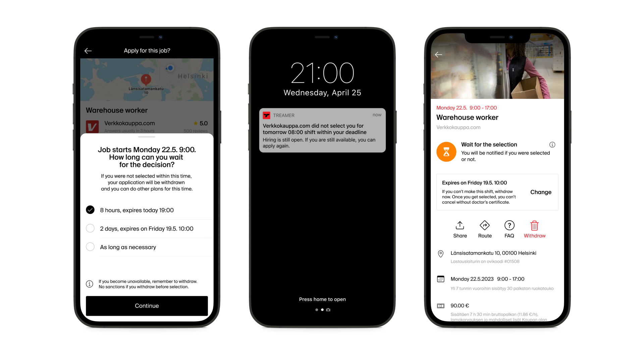This screenshot has width=644, height=362.
Task: Select '2 days, expires on Friday 19.5' option
Action: (90, 229)
